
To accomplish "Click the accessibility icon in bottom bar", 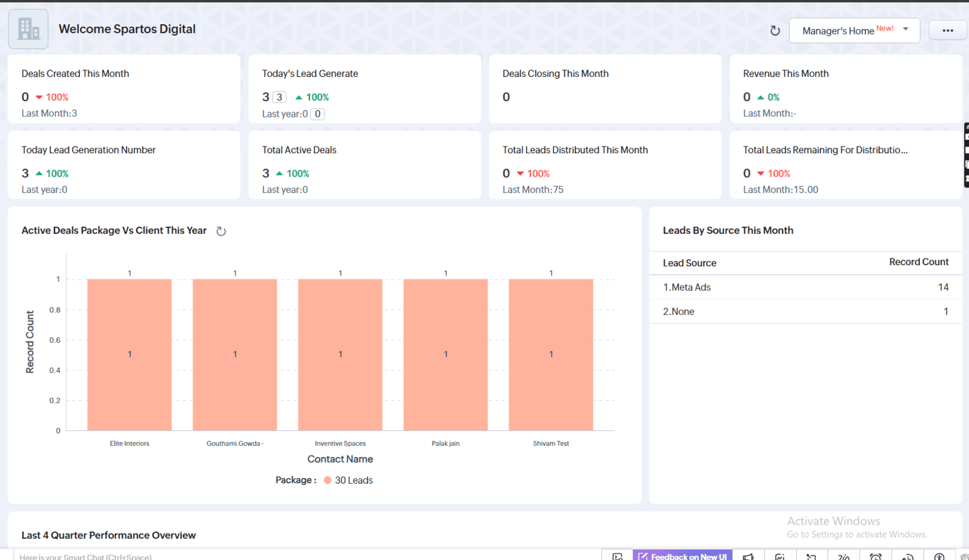I will [939, 556].
